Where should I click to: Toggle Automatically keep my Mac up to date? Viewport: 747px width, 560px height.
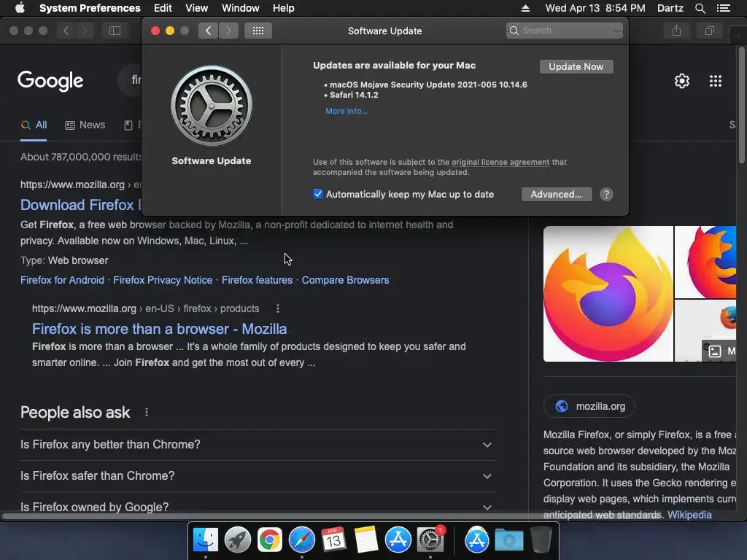click(x=318, y=194)
